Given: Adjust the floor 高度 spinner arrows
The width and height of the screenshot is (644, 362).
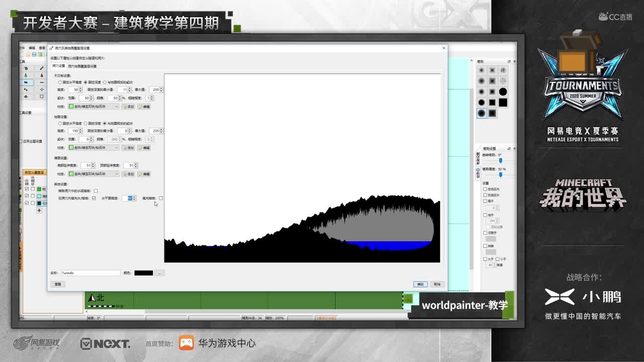Looking at the screenshot, I should [x=80, y=131].
